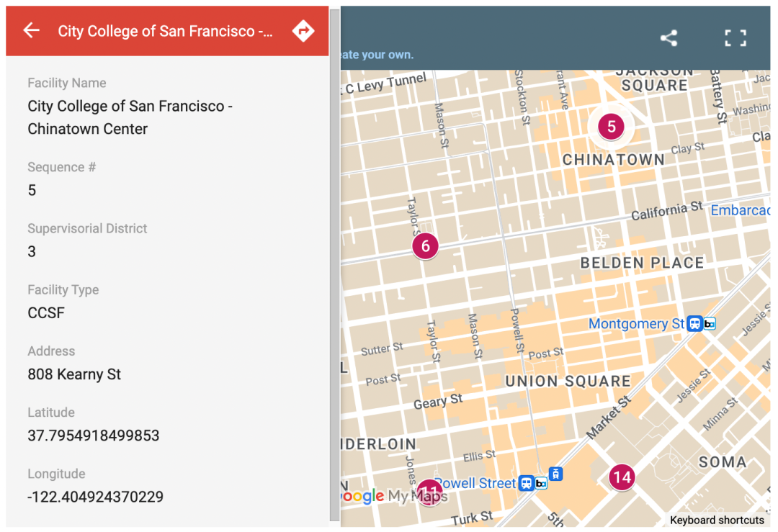Select map marker number 14

[x=622, y=477]
